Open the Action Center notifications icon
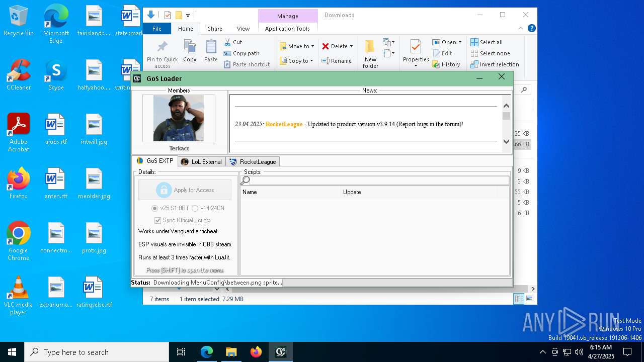 click(627, 352)
